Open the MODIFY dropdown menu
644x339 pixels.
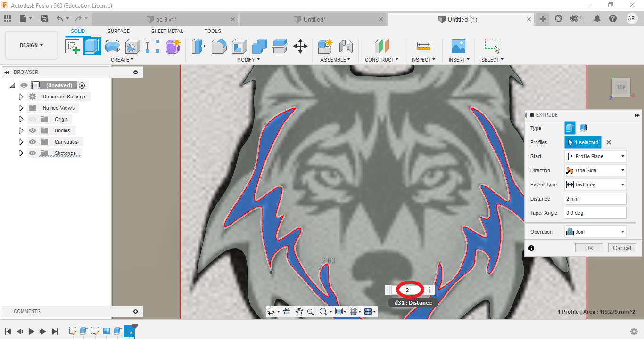point(248,60)
